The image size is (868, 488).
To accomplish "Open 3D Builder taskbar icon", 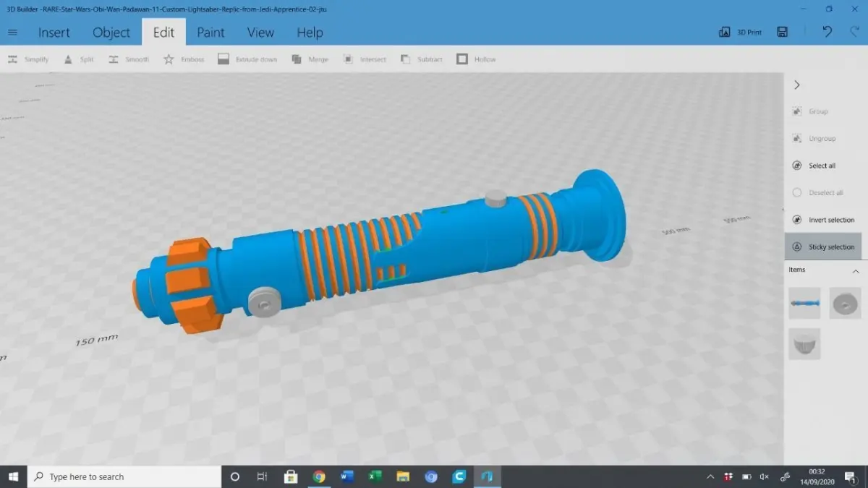I will click(x=487, y=476).
